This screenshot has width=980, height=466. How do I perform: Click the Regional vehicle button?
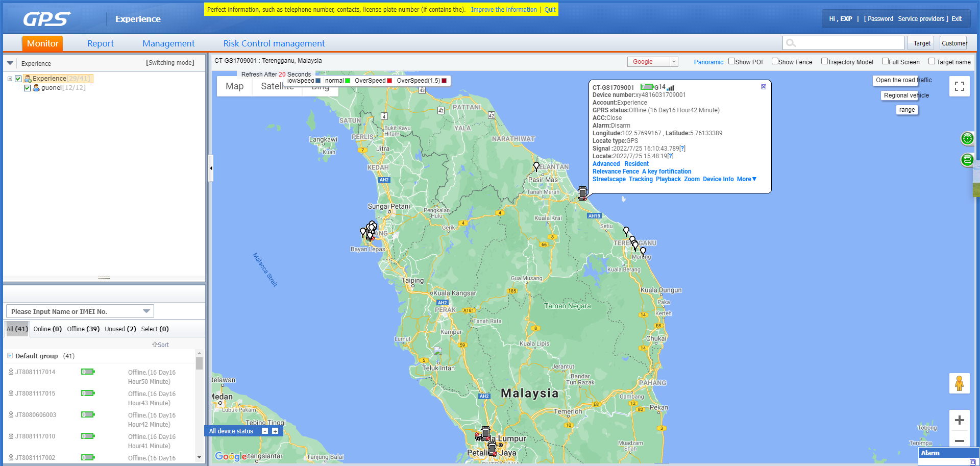pyautogui.click(x=906, y=95)
